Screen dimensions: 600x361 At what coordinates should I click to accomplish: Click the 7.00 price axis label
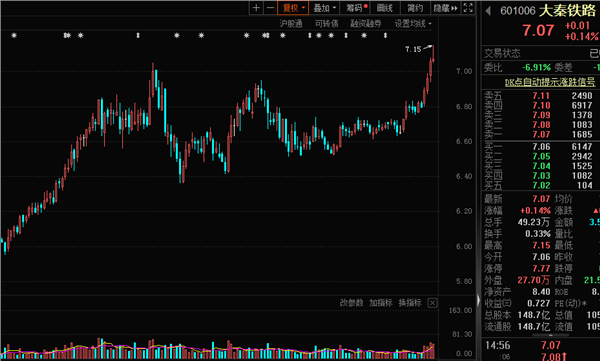[x=464, y=71]
